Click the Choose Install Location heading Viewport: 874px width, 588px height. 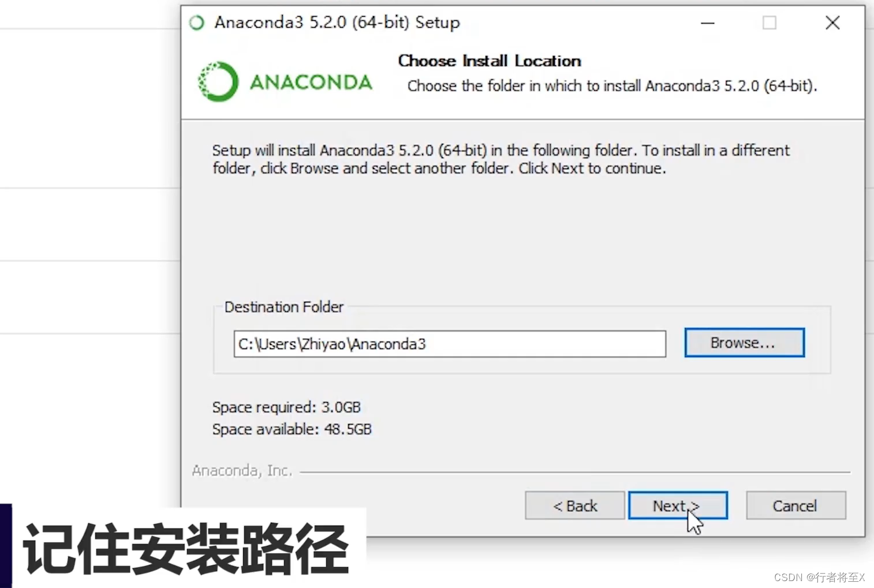click(490, 61)
